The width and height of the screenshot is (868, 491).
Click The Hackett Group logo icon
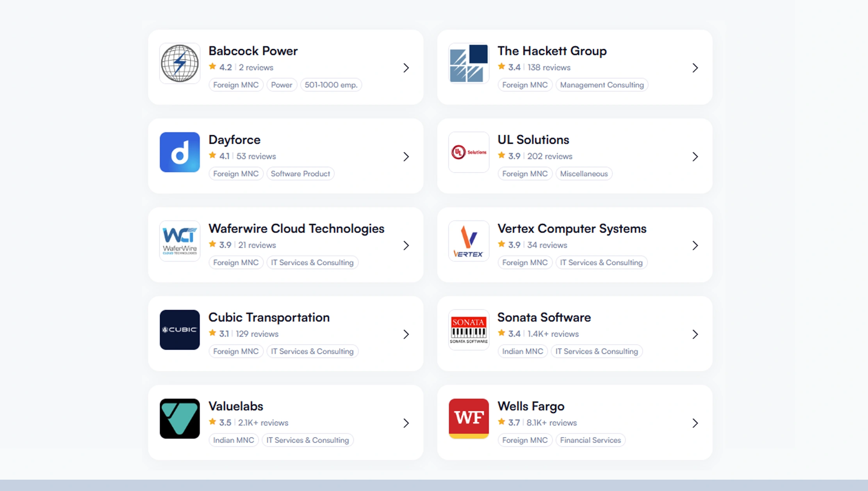(x=469, y=63)
